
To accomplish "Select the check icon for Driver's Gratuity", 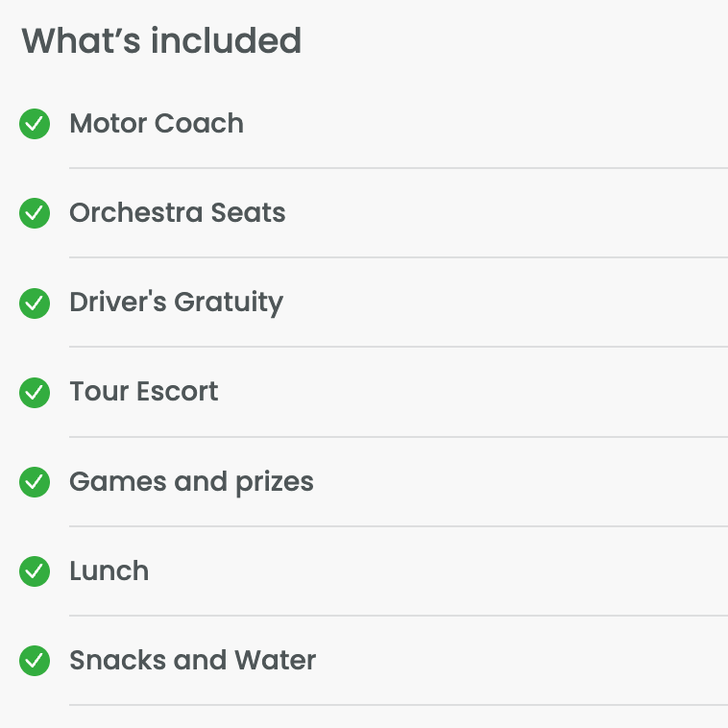I will pyautogui.click(x=35, y=303).
